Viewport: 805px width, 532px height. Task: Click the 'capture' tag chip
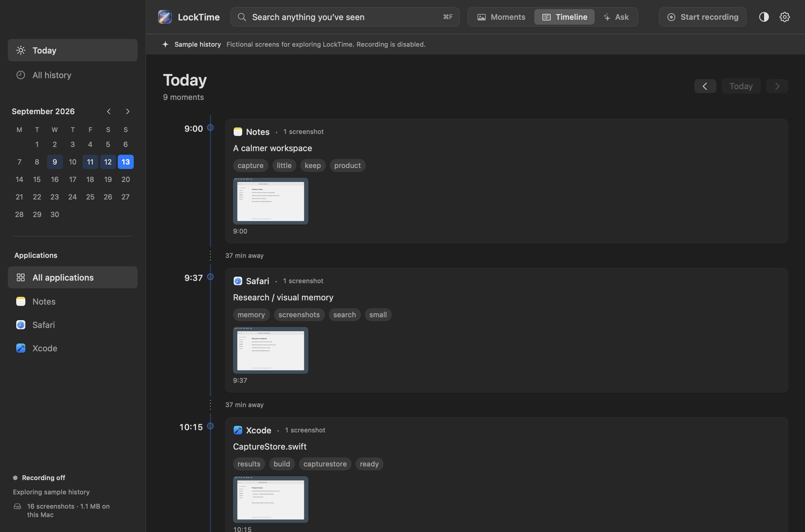251,165
